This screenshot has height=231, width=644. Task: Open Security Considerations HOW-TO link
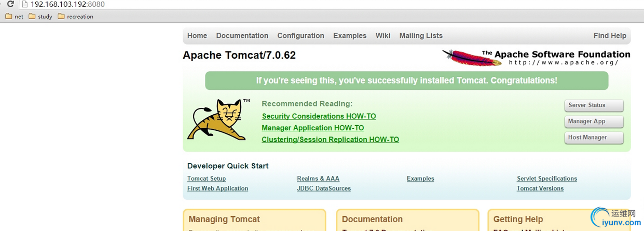pos(319,116)
